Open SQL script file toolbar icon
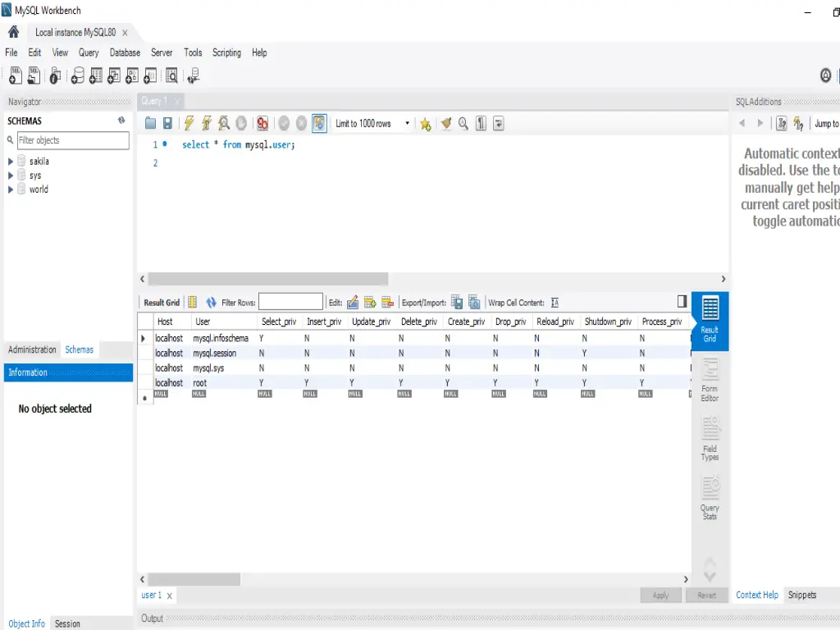 pyautogui.click(x=34, y=75)
